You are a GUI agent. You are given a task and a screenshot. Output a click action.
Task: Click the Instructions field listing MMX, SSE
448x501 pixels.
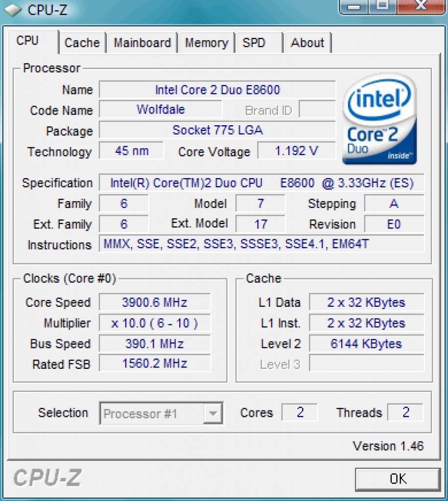click(261, 244)
